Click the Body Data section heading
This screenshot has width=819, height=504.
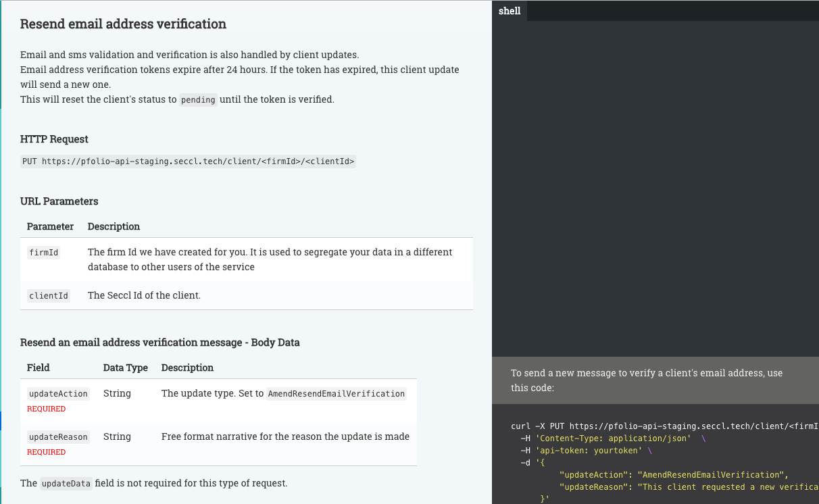(160, 342)
